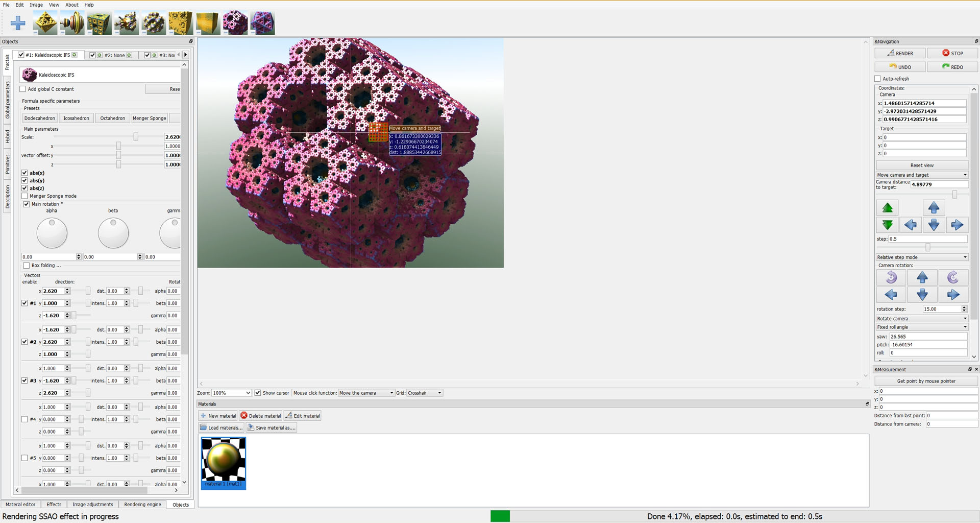This screenshot has height=523, width=980.
Task: Open the Zoom 100% dropdown
Action: (231, 393)
